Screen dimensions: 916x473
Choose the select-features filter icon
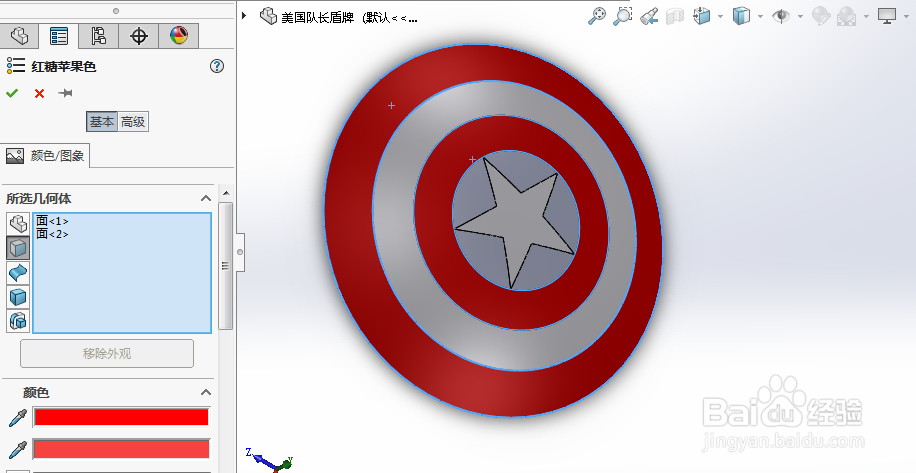pos(18,321)
